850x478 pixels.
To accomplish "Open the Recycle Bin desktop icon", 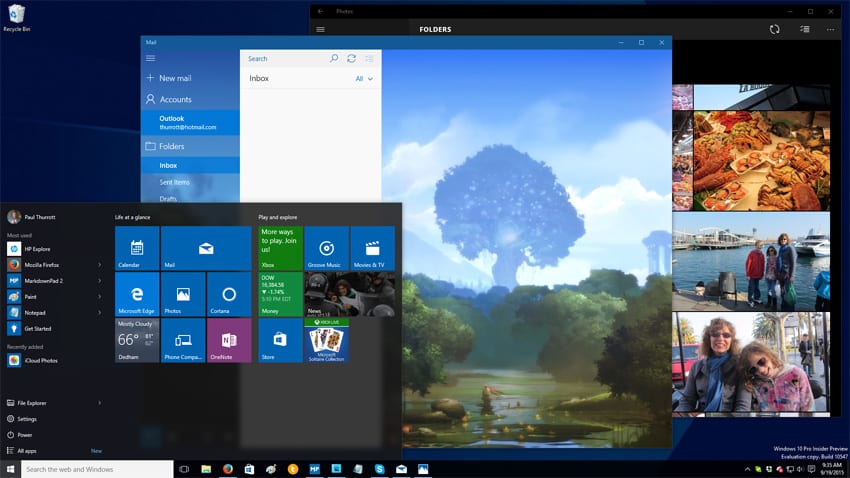I will pos(17,17).
